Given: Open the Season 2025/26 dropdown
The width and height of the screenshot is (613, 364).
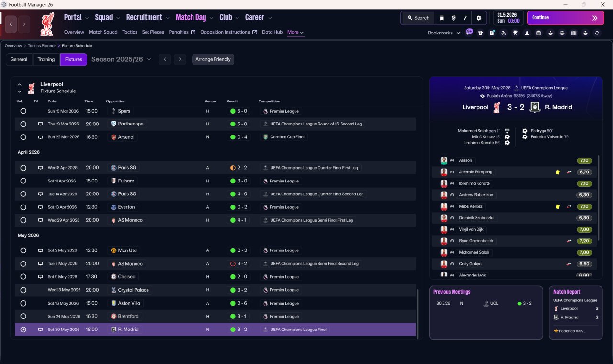Looking at the screenshot, I should 121,59.
